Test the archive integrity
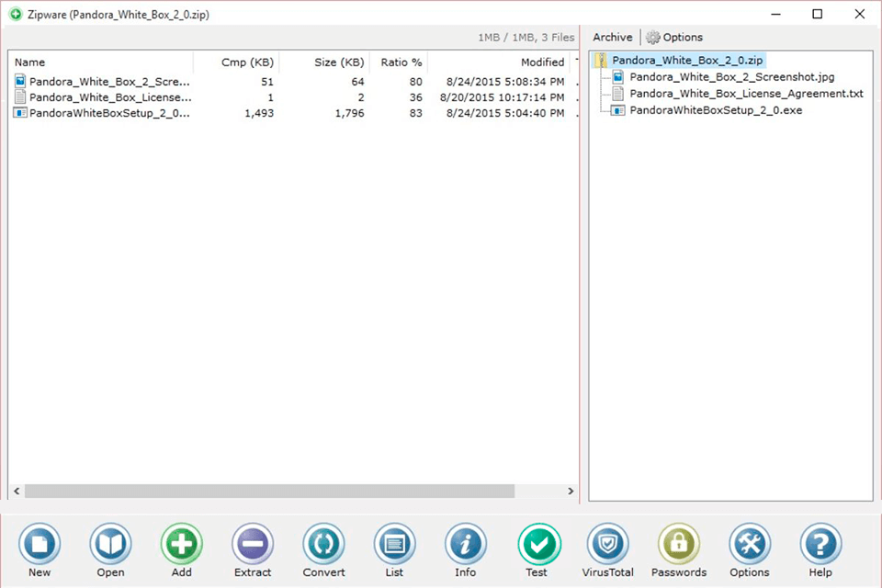 (537, 549)
